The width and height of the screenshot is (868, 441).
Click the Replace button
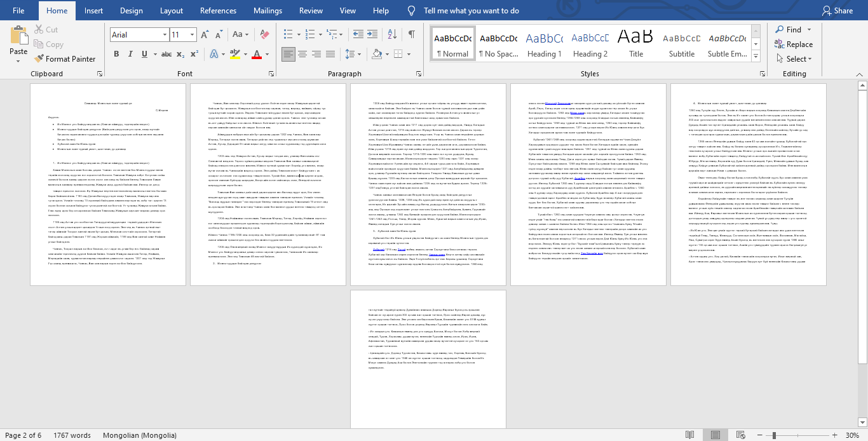click(794, 44)
